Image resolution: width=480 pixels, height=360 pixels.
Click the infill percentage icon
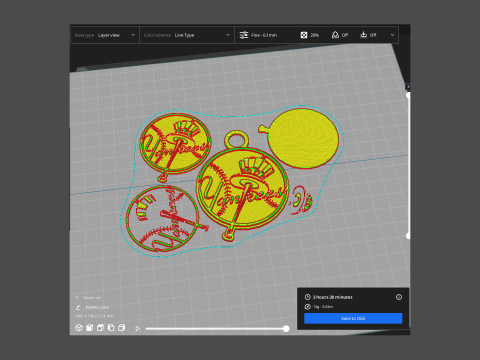click(304, 35)
